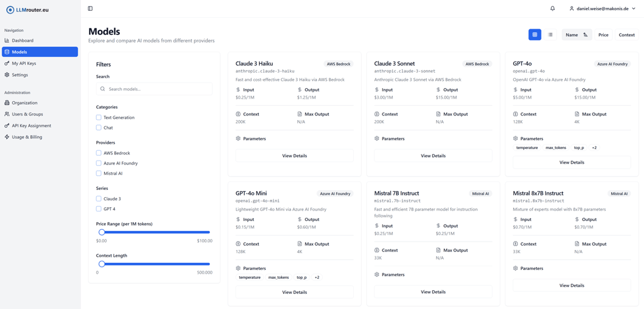Click the Usage & Billing lightning icon
The image size is (644, 309).
pos(7,137)
